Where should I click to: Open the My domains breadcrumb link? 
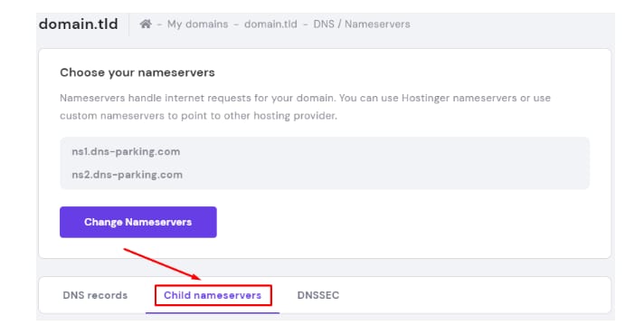[x=197, y=24]
